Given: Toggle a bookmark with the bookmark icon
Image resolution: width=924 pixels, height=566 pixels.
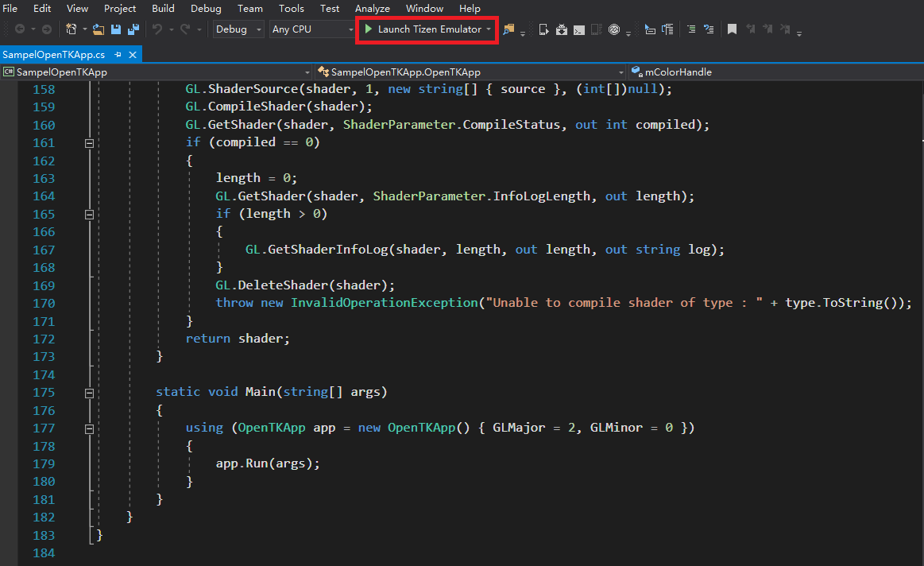Looking at the screenshot, I should click(732, 29).
